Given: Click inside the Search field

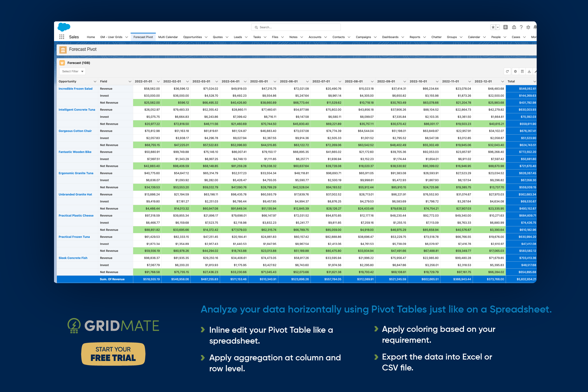Looking at the screenshot, I should (296, 27).
